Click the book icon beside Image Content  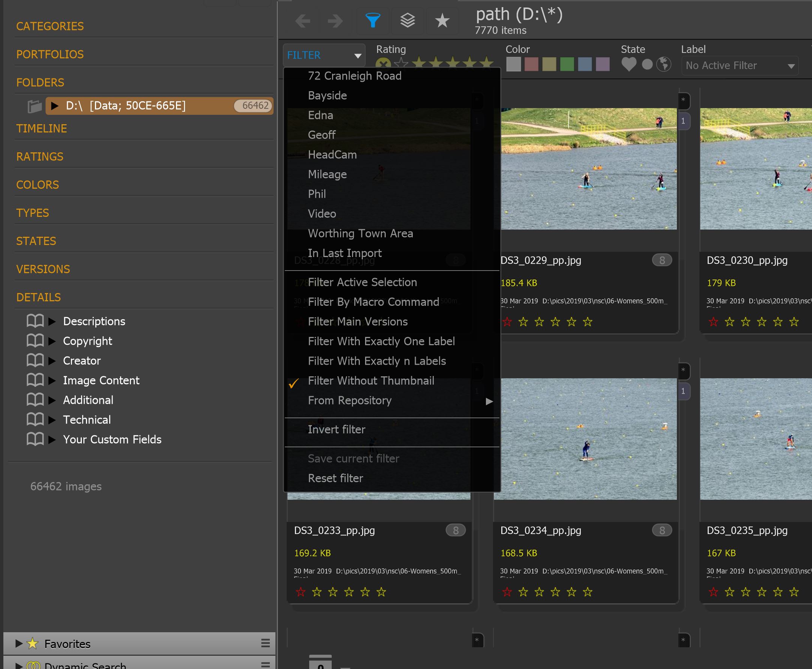tap(35, 380)
